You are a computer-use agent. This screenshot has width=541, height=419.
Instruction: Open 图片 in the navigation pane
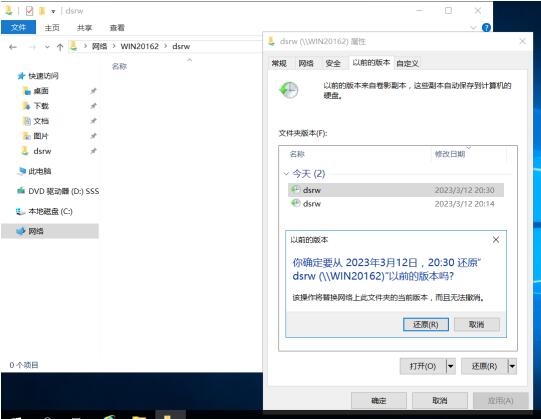click(41, 136)
